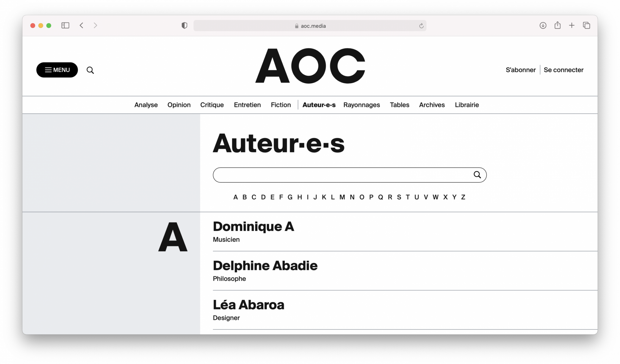Go back with the browser back arrow
620x364 pixels.
coord(81,25)
